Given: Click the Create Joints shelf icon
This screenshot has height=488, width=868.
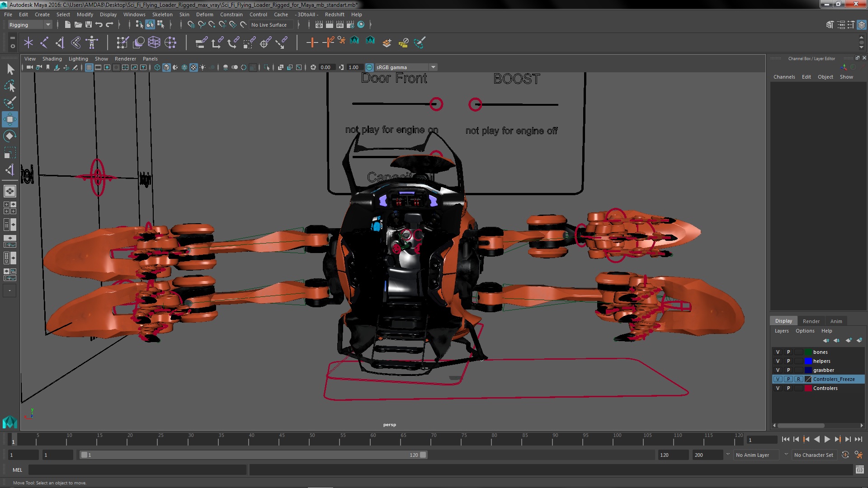Looking at the screenshot, I should (44, 42).
